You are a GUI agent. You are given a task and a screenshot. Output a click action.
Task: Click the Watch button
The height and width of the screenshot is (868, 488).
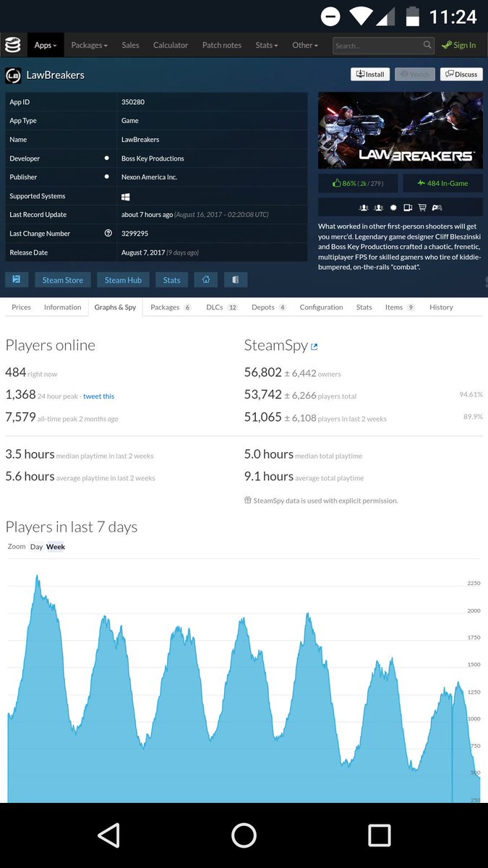point(415,74)
